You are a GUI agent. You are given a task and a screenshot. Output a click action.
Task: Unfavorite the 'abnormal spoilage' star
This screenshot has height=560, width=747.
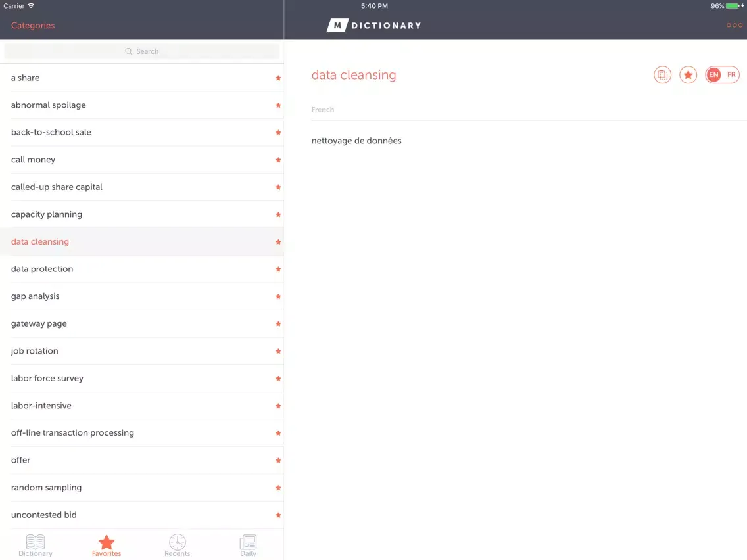click(278, 105)
